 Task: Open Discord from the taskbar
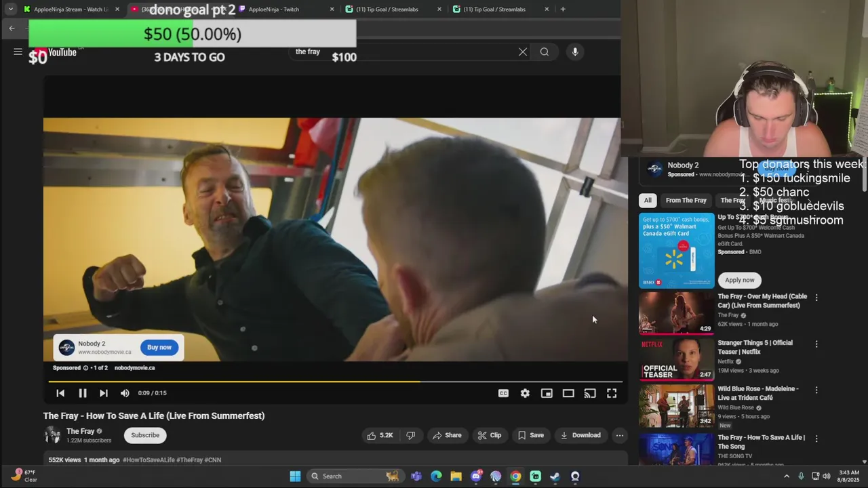click(x=476, y=476)
